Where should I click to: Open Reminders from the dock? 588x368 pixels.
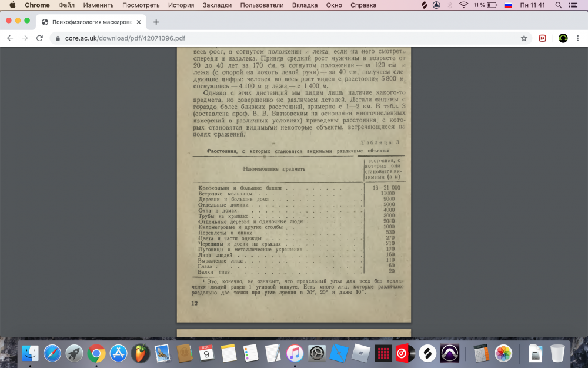click(x=250, y=353)
